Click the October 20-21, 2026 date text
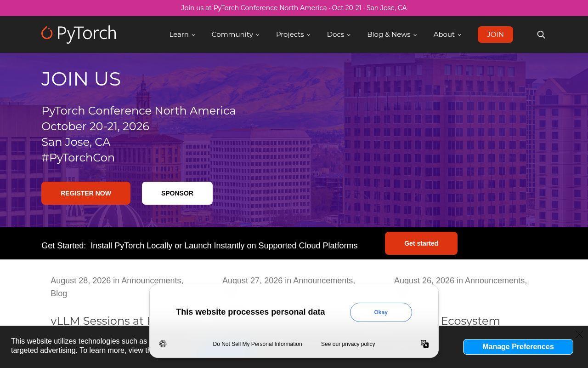The height and width of the screenshot is (368, 588). (x=96, y=126)
